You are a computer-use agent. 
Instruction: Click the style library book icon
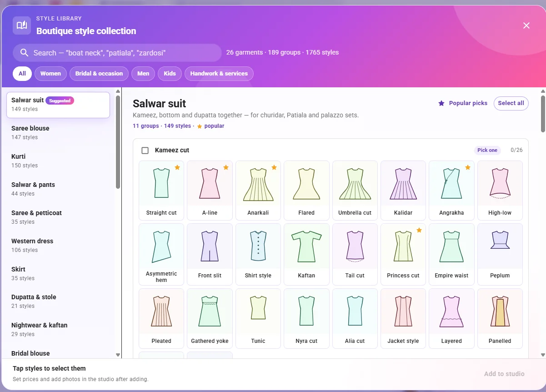[x=22, y=25]
